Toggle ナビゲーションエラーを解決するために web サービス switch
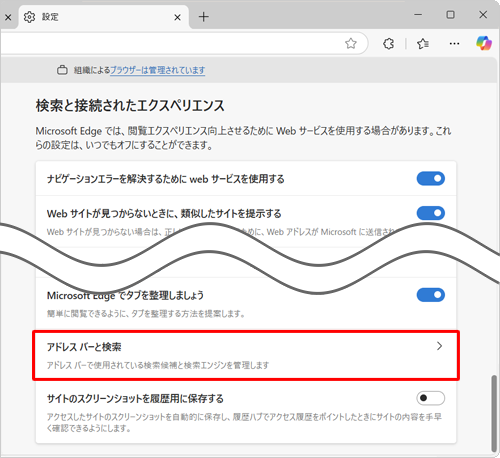The width and height of the screenshot is (500, 458). [431, 178]
